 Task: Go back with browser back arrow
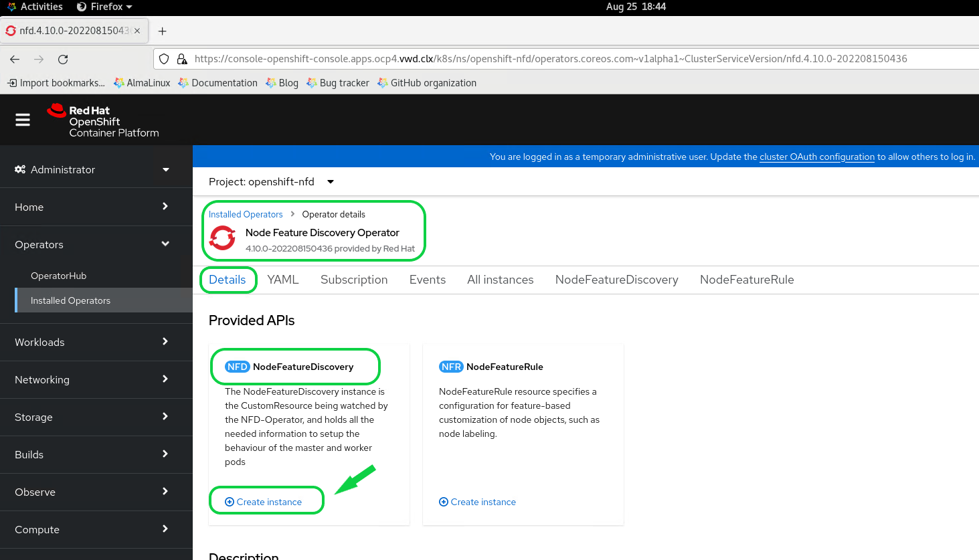click(15, 59)
